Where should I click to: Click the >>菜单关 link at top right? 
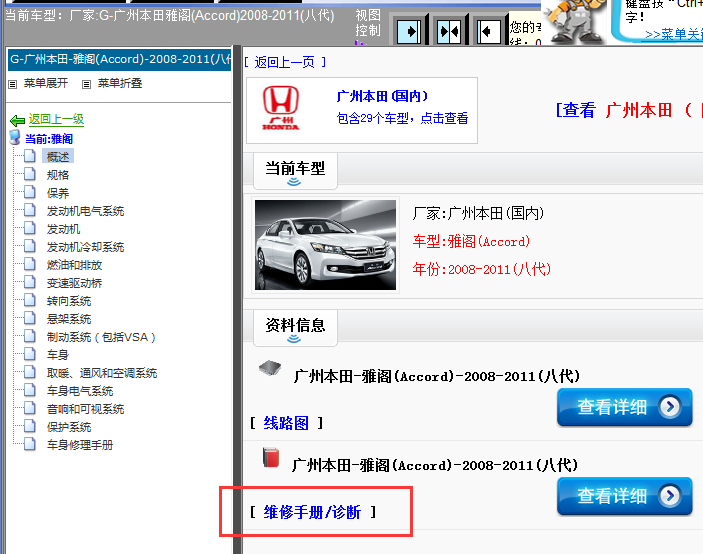[673, 34]
